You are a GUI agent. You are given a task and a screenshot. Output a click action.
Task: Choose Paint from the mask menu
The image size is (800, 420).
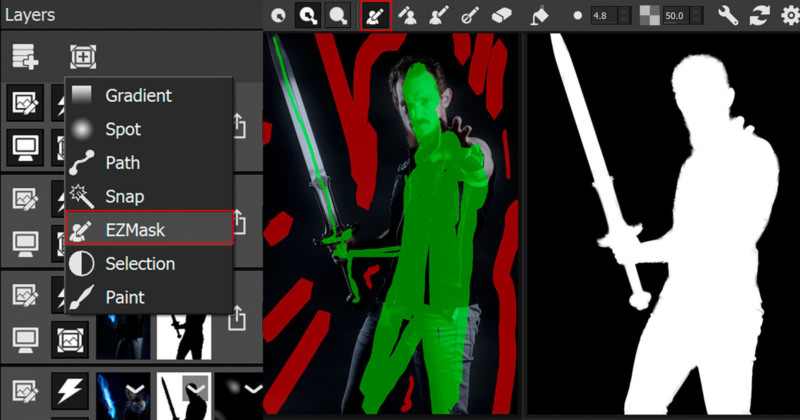click(x=149, y=297)
